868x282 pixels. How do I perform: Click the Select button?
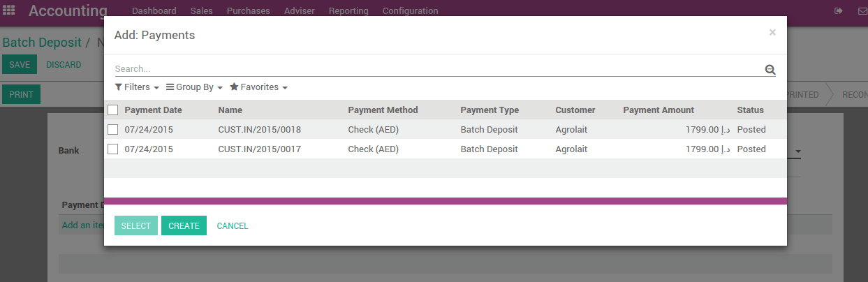pos(135,225)
